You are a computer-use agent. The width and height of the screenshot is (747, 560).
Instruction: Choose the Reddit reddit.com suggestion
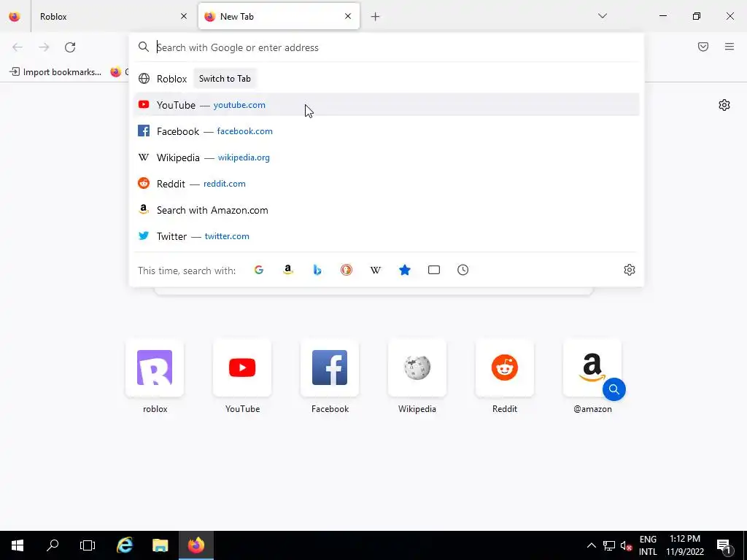[x=386, y=183]
